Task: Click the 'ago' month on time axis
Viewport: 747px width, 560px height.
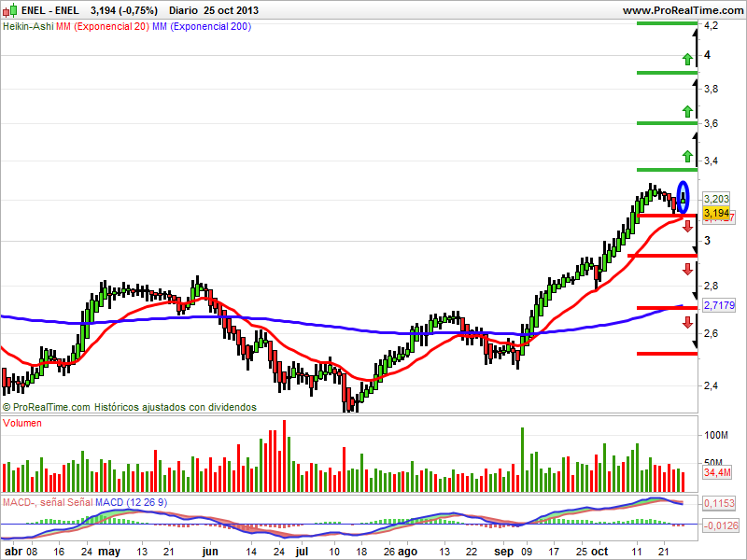Action: 408,552
